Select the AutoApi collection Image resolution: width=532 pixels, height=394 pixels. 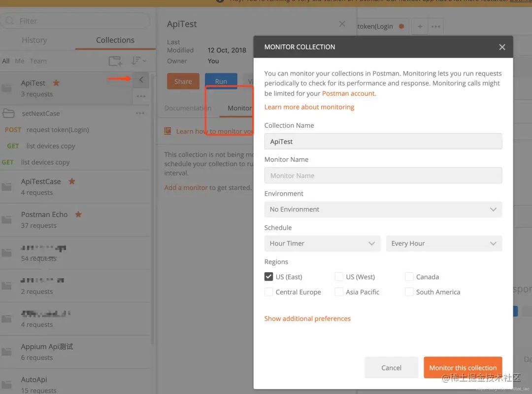75,382
